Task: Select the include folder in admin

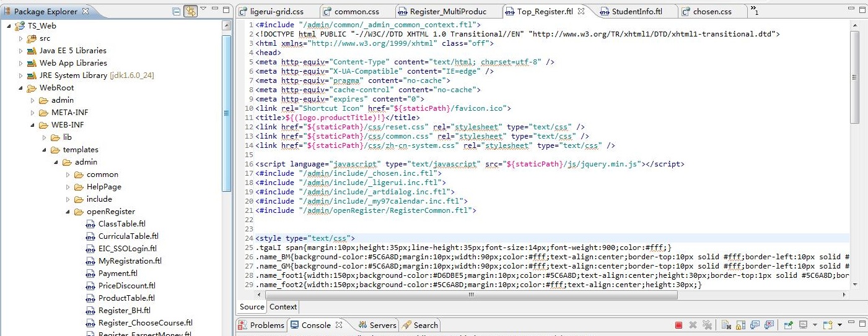Action: tap(99, 199)
